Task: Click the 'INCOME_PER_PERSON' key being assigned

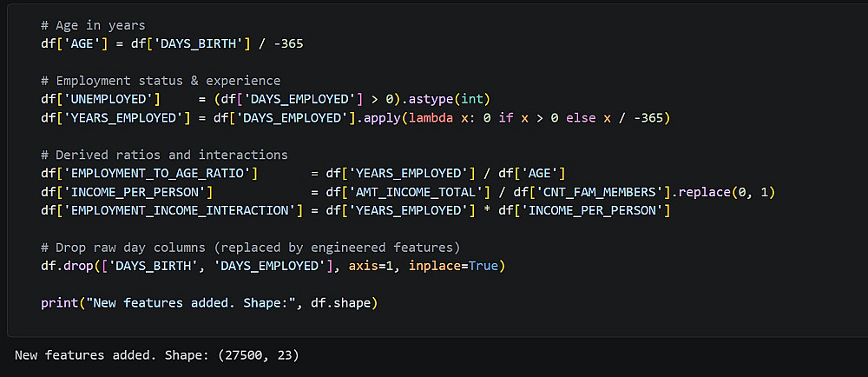Action: point(131,192)
